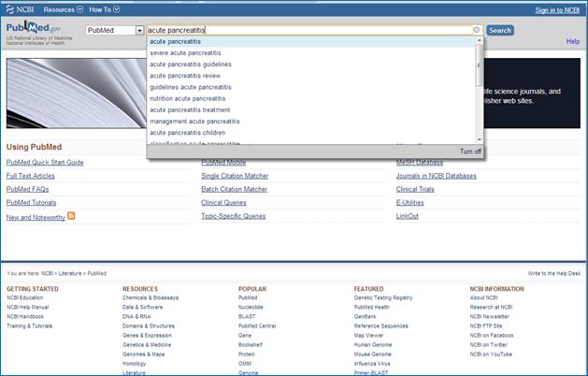This screenshot has height=376, width=588.
Task: Open PubMed FAQs link
Action: coord(27,189)
